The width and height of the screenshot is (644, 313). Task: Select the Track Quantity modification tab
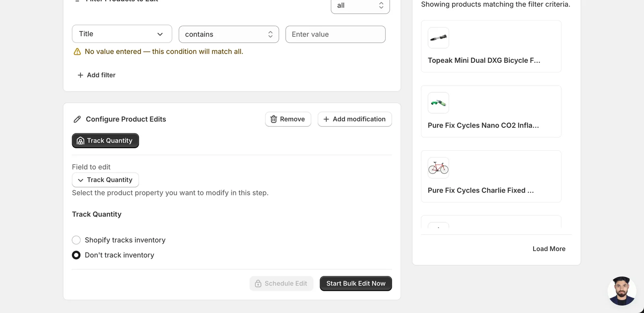coord(105,141)
